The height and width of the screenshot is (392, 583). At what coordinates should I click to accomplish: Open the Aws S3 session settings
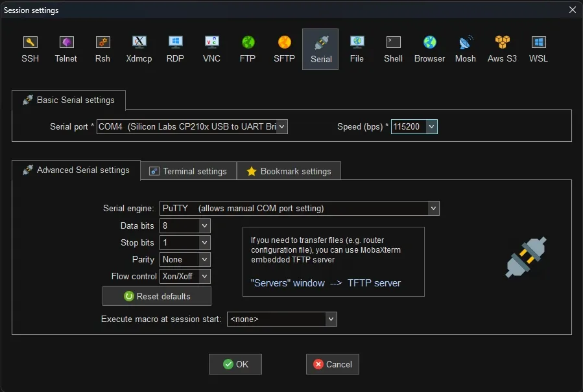tap(501, 49)
